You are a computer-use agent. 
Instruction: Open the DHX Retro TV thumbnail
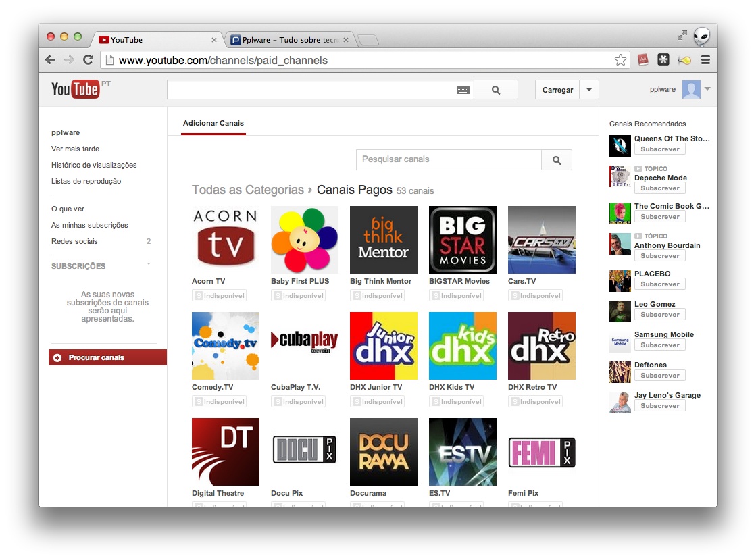(541, 346)
